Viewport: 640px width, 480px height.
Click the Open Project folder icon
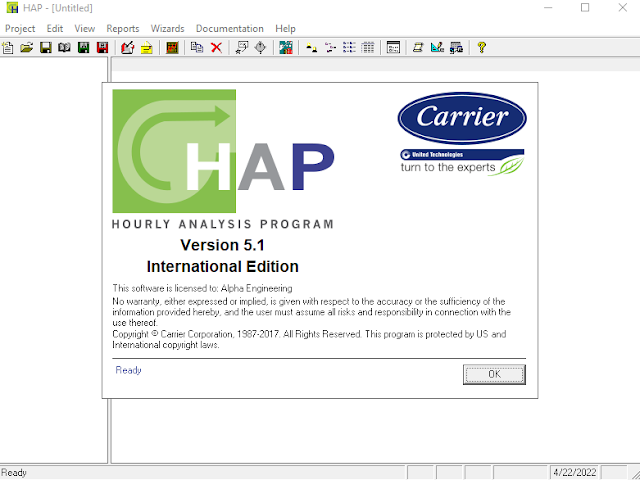pyautogui.click(x=27, y=48)
